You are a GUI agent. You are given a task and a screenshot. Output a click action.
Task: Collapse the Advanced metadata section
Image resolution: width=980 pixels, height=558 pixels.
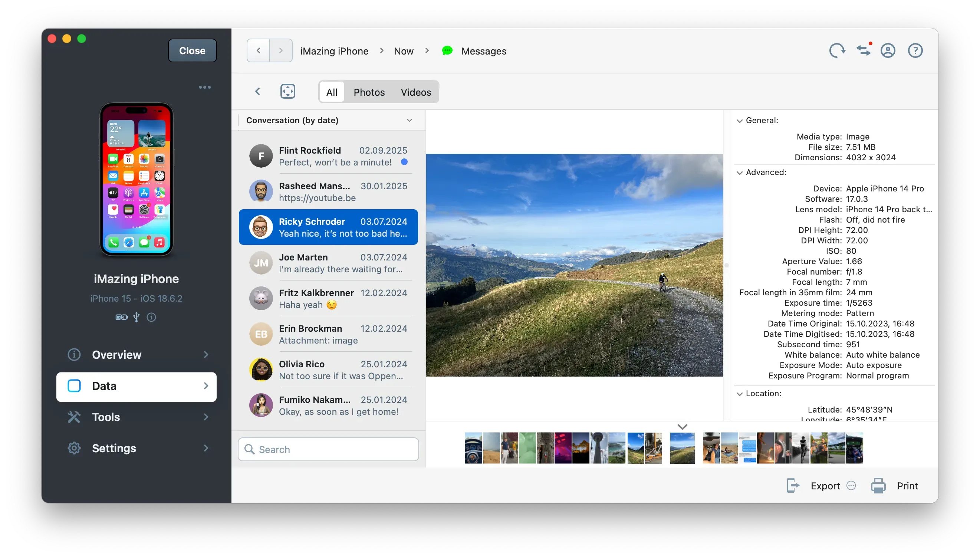pyautogui.click(x=739, y=173)
